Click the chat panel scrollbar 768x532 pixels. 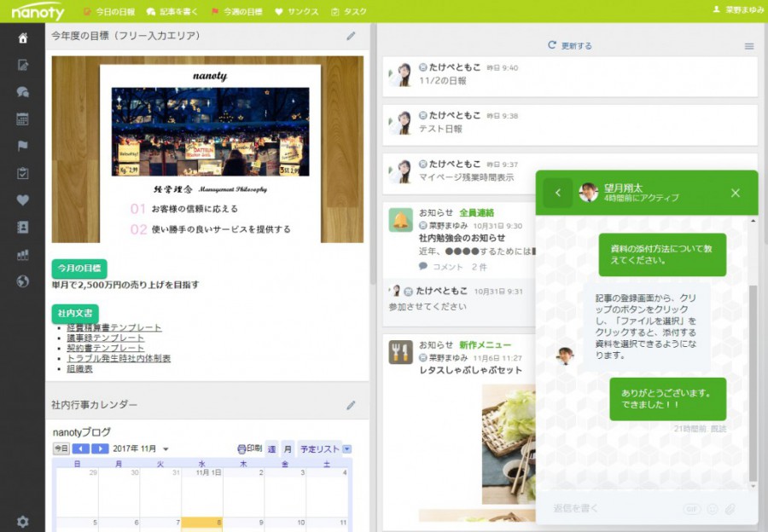753,383
